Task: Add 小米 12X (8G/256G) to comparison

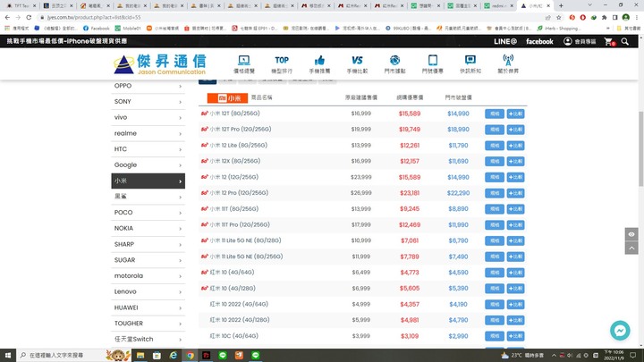Action: tap(515, 161)
